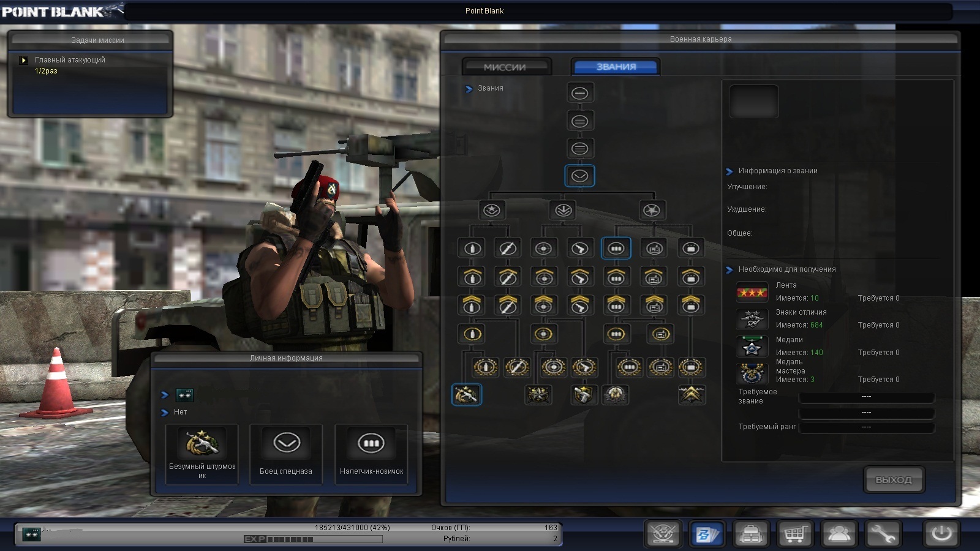Switch to the ЗВАНИЯ tab

615,67
